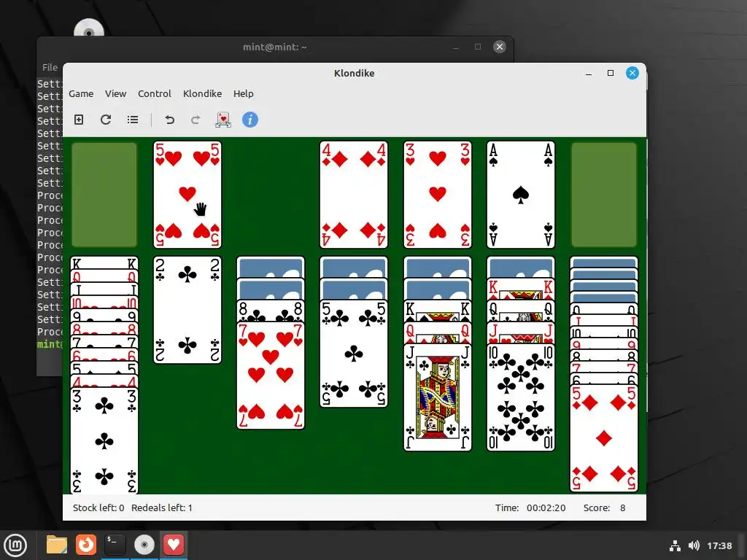Open the Control menu

pyautogui.click(x=155, y=94)
